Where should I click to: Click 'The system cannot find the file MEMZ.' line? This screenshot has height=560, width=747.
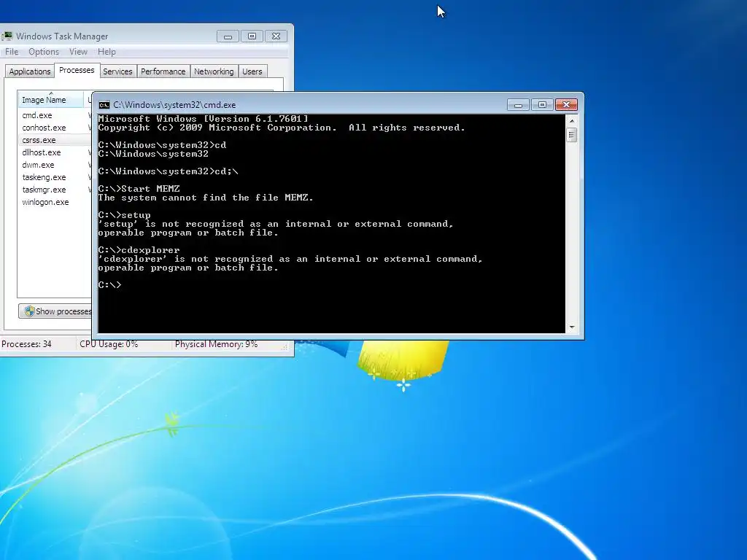[206, 198]
